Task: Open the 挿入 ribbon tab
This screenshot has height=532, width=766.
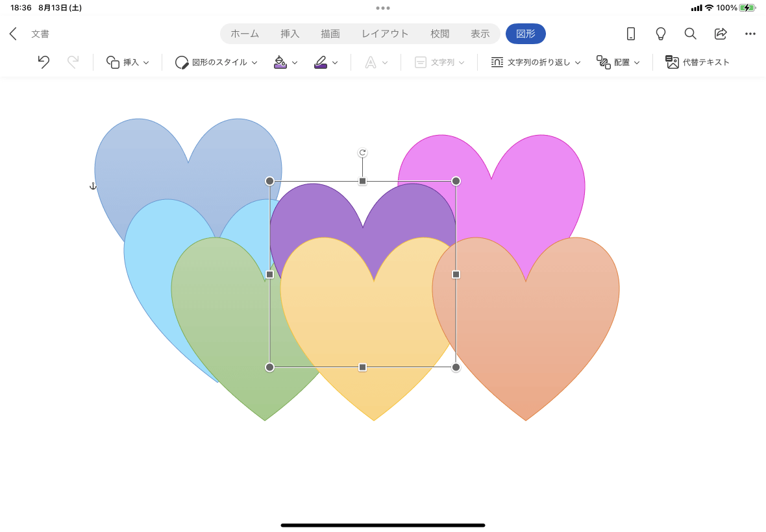Action: tap(290, 34)
